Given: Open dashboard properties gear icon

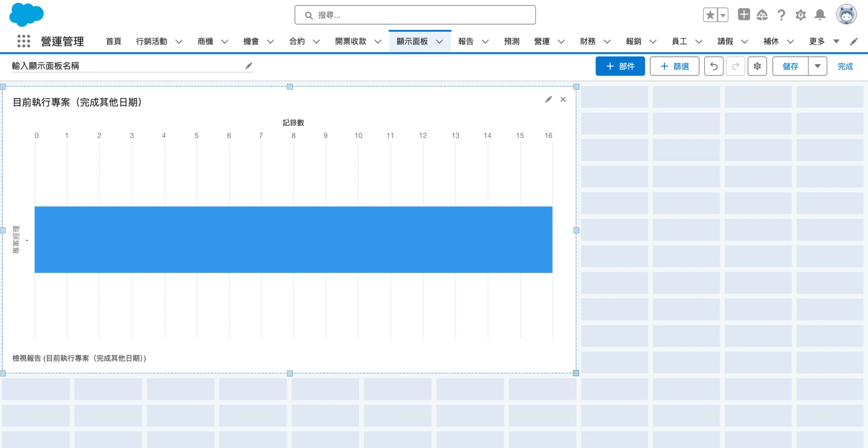Looking at the screenshot, I should [757, 66].
